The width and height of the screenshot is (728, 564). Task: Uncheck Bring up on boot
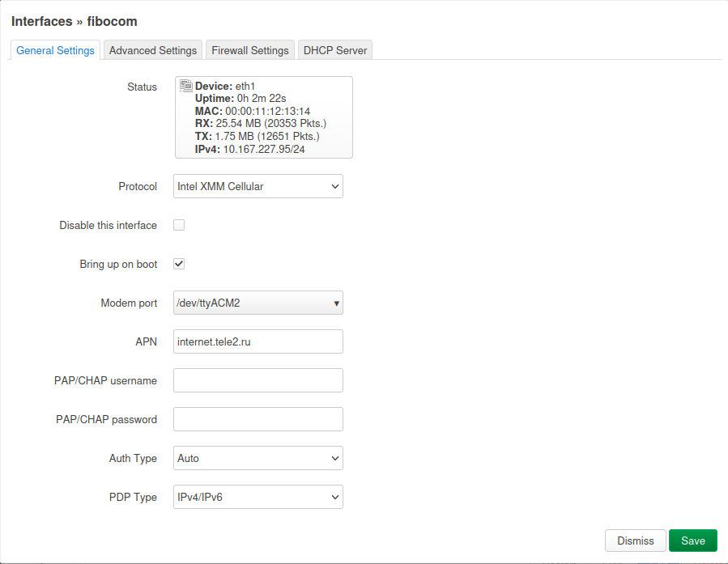[179, 264]
